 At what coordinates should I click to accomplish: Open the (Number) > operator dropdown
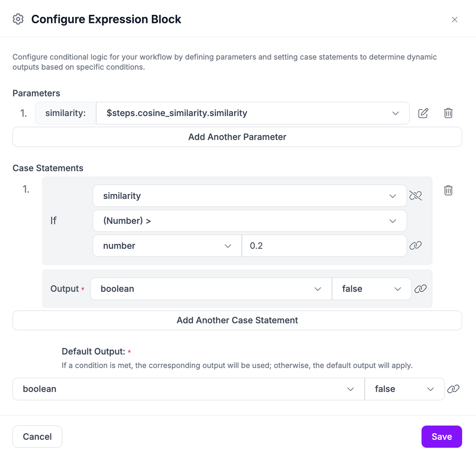click(393, 221)
